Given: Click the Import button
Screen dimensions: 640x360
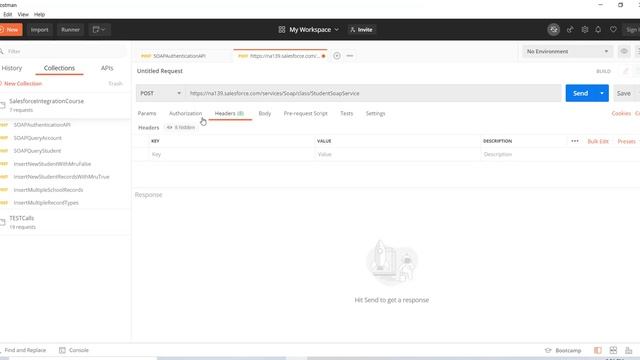Looking at the screenshot, I should pos(40,29).
